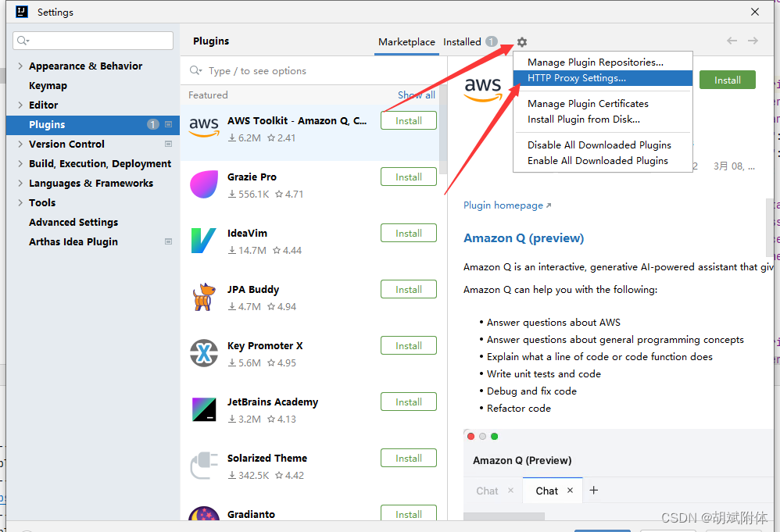Screen dimensions: 780x532
Task: Navigate forward with the right arrow
Action: (753, 41)
